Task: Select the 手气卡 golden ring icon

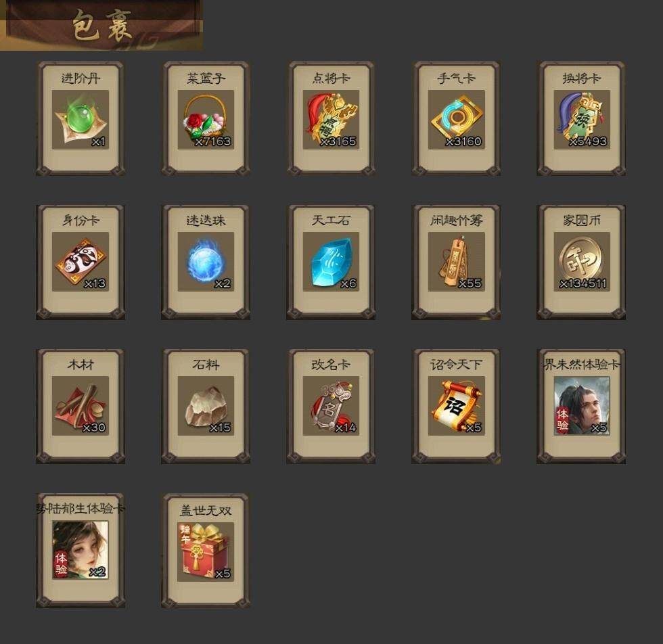Action: [456, 120]
